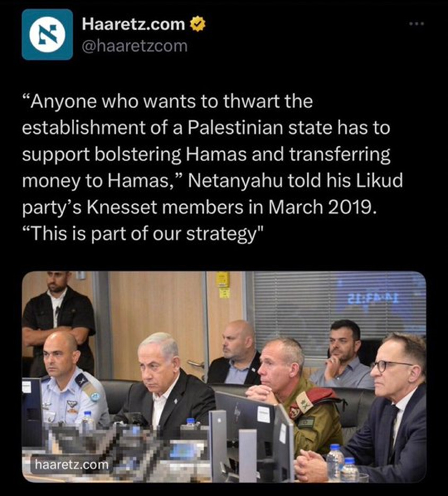Screen dimensions: 448x496
Task: Open the Haaretz profile avatar logo
Action: (x=47, y=34)
